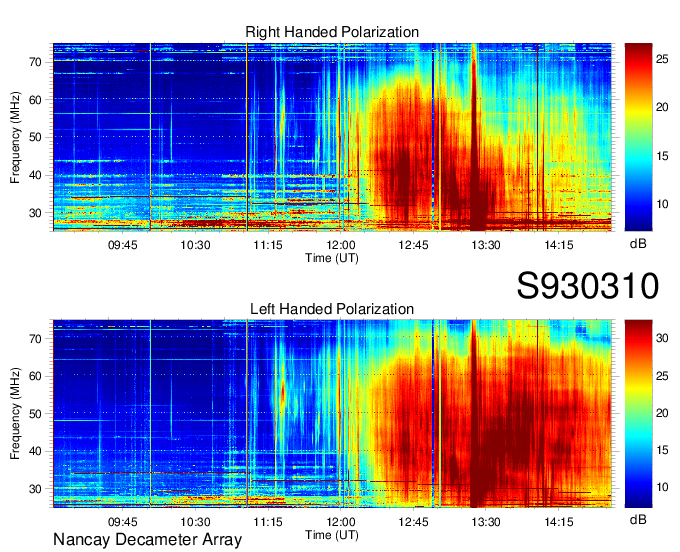
Task: Click the dB unit label under bottom colorbar
Action: [638, 519]
